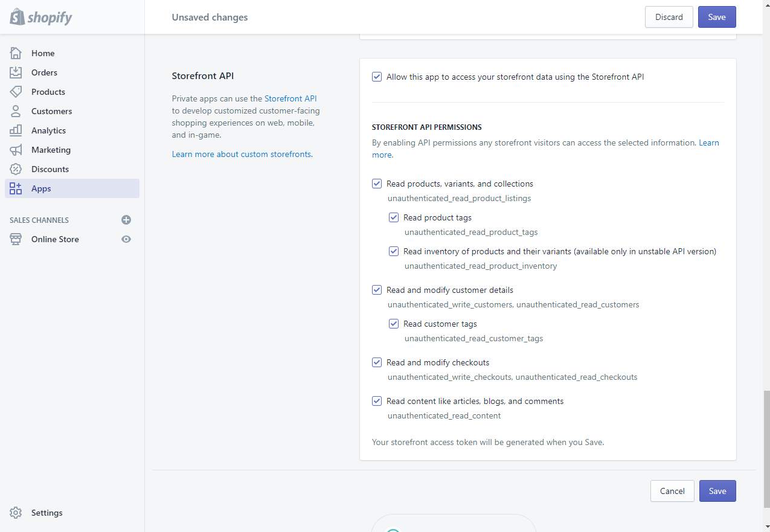Toggle Read product tags checkbox
The width and height of the screenshot is (770, 532).
pyautogui.click(x=394, y=217)
